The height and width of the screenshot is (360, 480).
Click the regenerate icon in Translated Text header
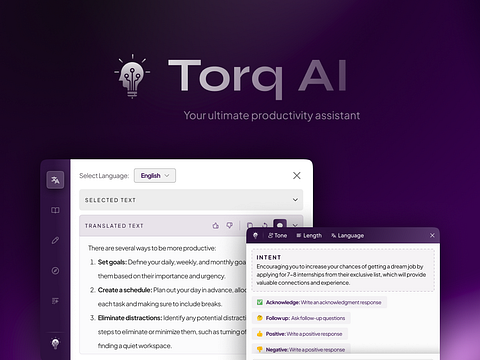click(264, 225)
